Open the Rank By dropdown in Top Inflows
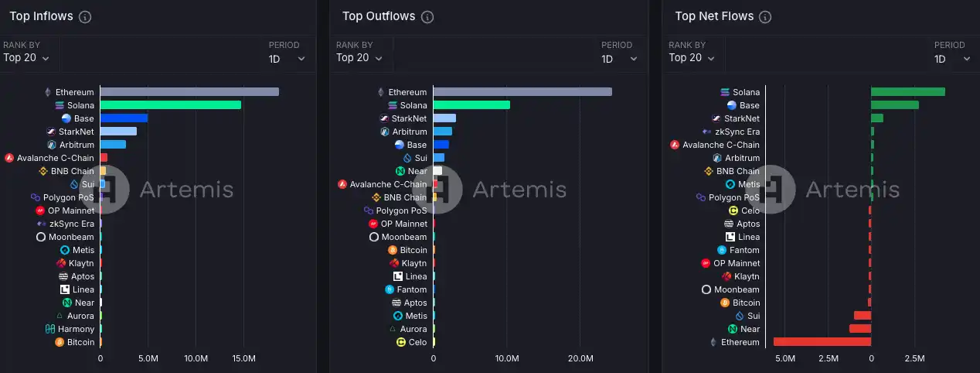Image resolution: width=980 pixels, height=373 pixels. pos(26,57)
